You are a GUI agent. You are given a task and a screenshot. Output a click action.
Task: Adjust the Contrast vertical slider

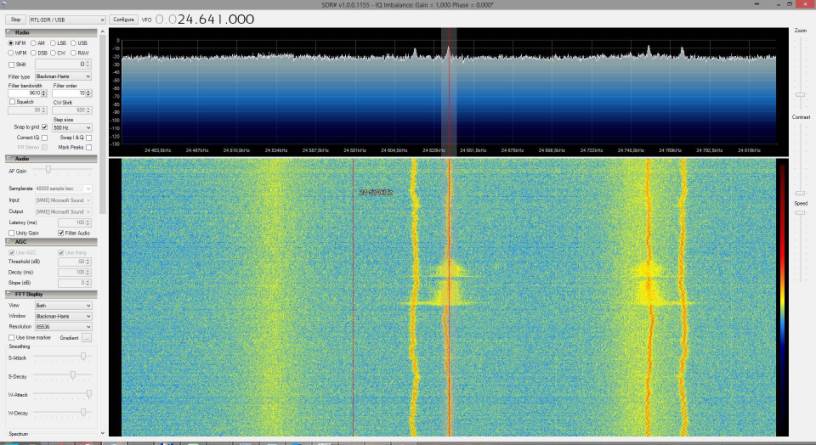click(x=800, y=193)
